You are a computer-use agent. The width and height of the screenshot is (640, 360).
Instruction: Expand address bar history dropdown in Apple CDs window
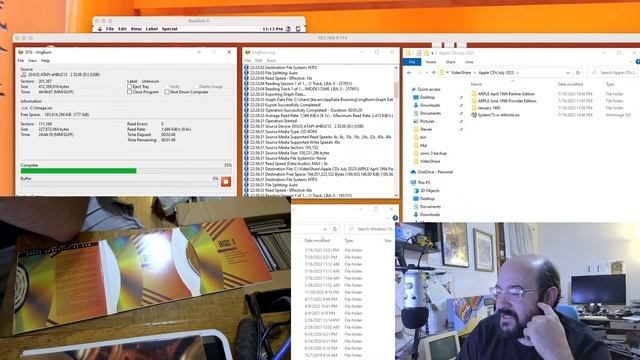[x=568, y=73]
